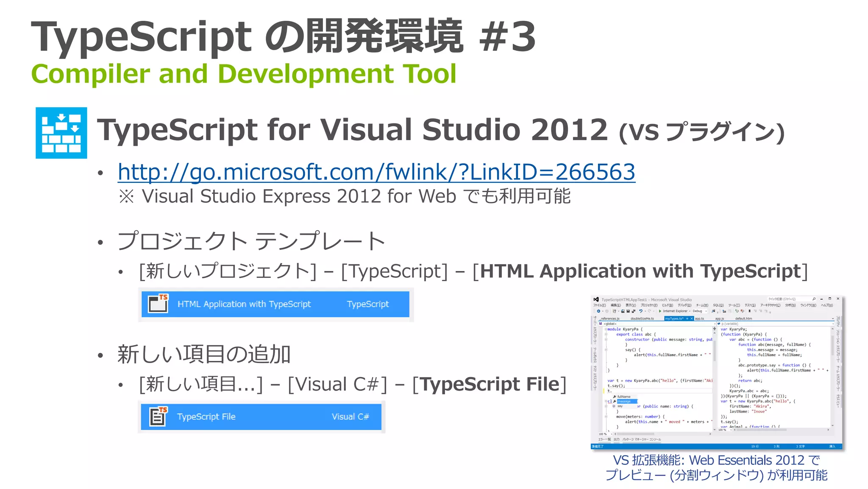Switch to the doubleSizeMe.ts tab
The image size is (868, 489).
click(642, 319)
